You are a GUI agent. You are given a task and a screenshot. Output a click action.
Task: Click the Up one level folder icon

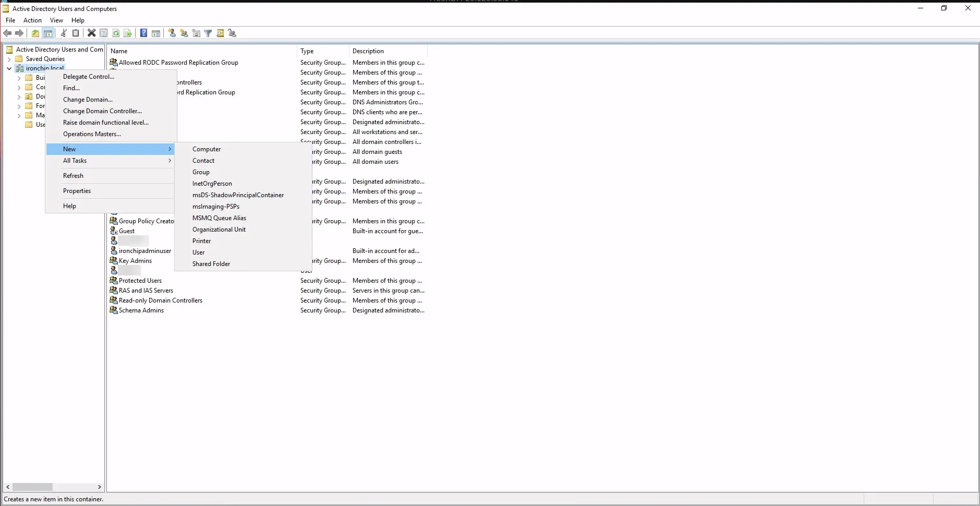coord(35,33)
